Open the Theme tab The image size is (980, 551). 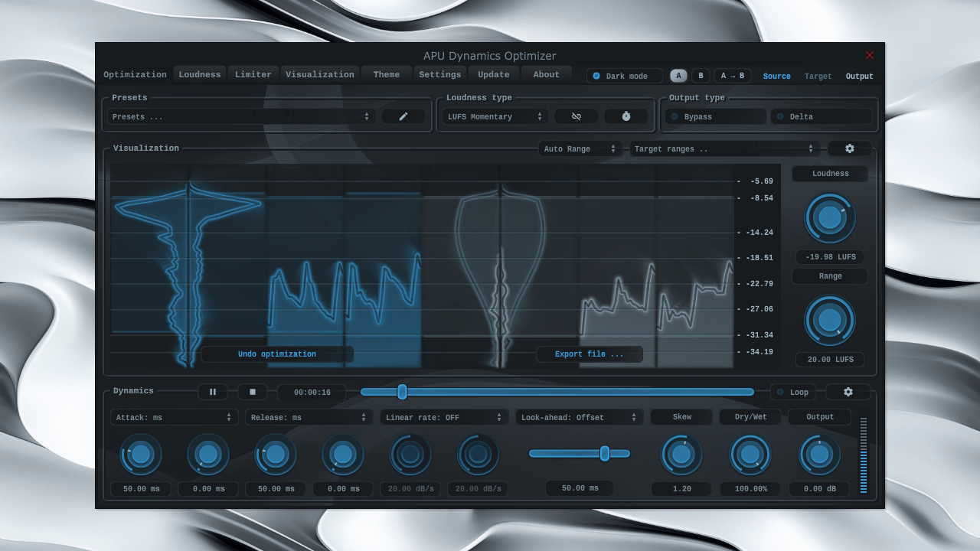[x=387, y=74]
